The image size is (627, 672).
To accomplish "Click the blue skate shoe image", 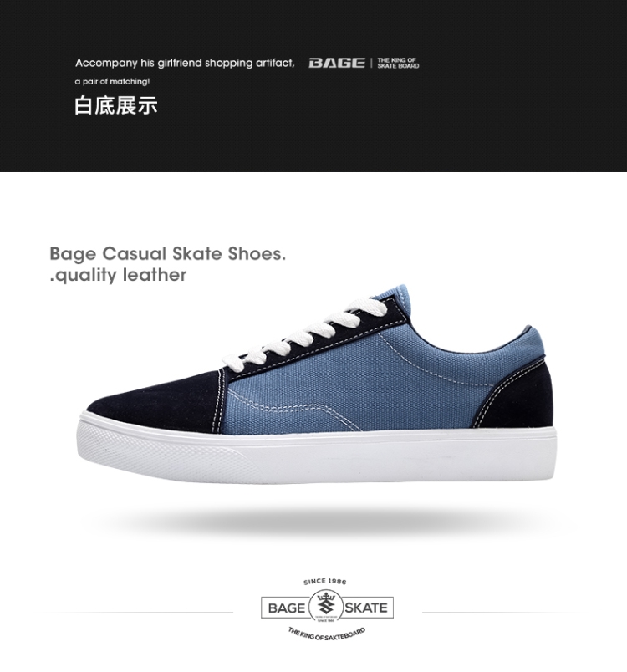I will (317, 384).
